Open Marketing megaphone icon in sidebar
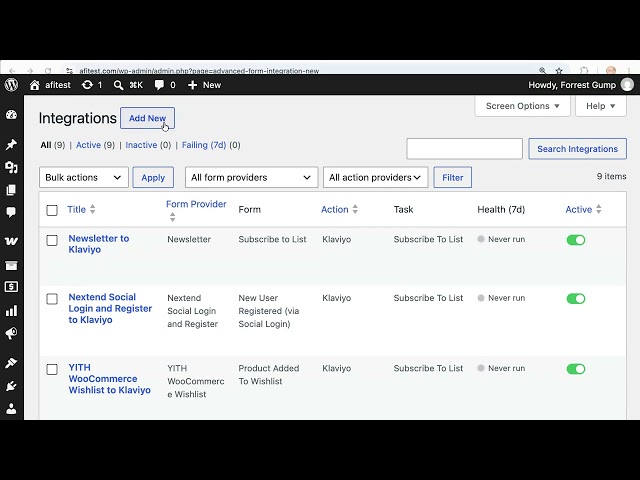 pyautogui.click(x=11, y=333)
